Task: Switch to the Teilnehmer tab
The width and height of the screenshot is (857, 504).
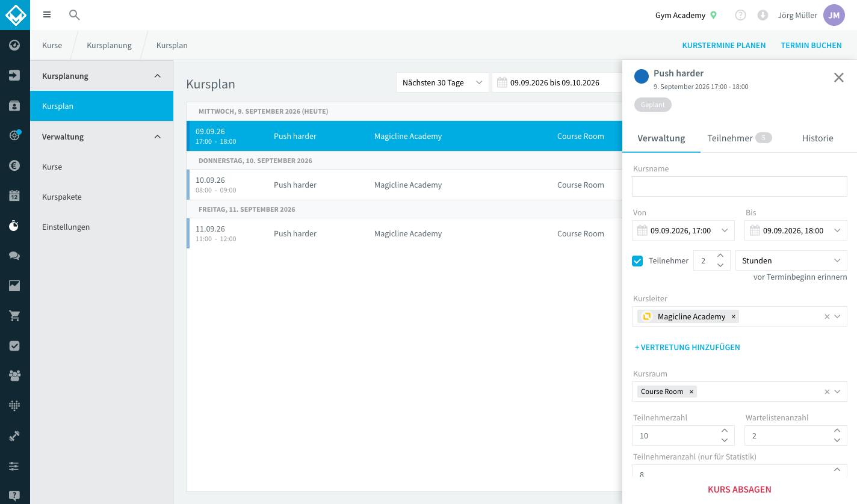Action: pyautogui.click(x=740, y=138)
